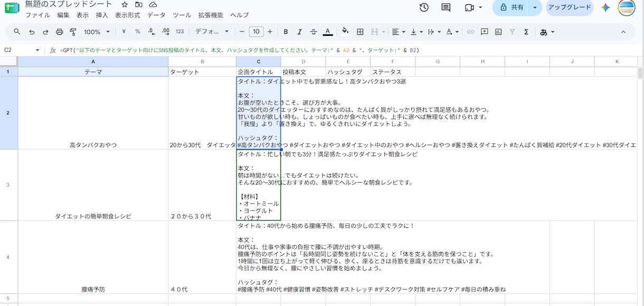
Task: Open the 挿入 menu
Action: click(102, 15)
